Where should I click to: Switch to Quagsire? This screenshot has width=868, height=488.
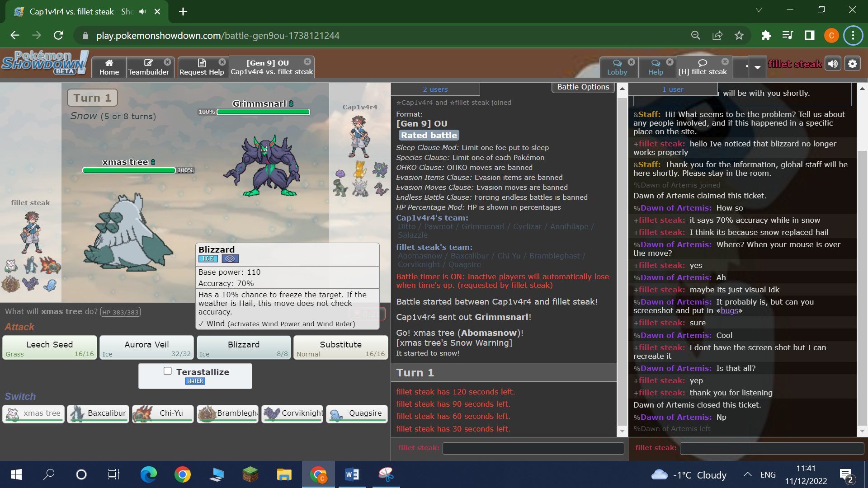pos(357,413)
